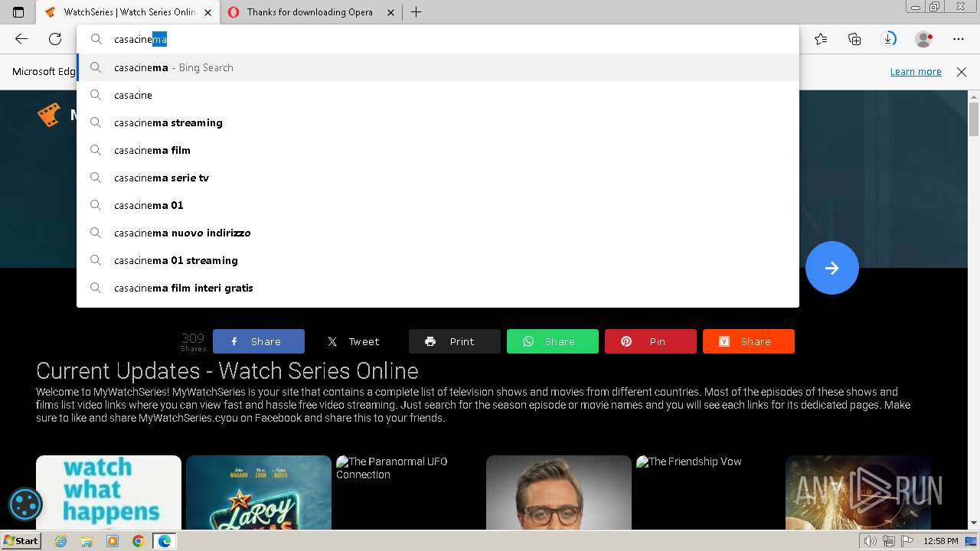Viewport: 980px width, 551px height.
Task: Open File Explorer from the taskbar
Action: (87, 541)
